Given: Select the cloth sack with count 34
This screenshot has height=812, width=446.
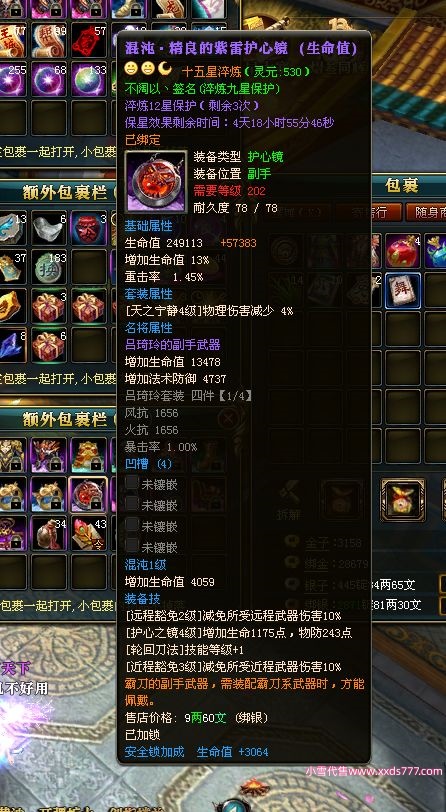Looking at the screenshot, I should click(49, 533).
